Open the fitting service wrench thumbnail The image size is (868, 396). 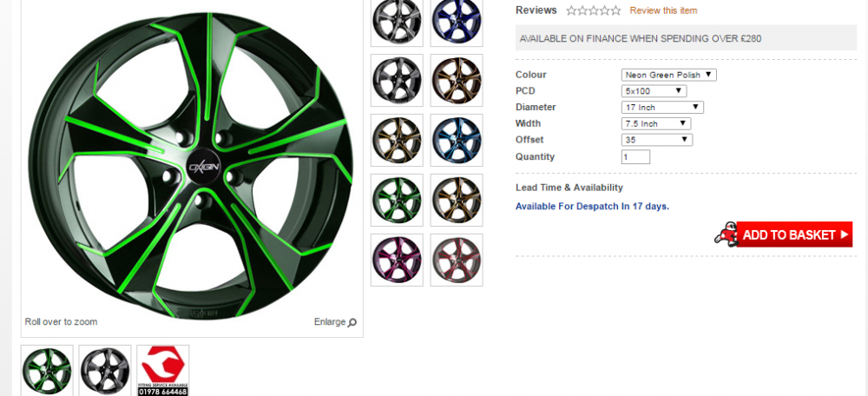click(x=163, y=371)
